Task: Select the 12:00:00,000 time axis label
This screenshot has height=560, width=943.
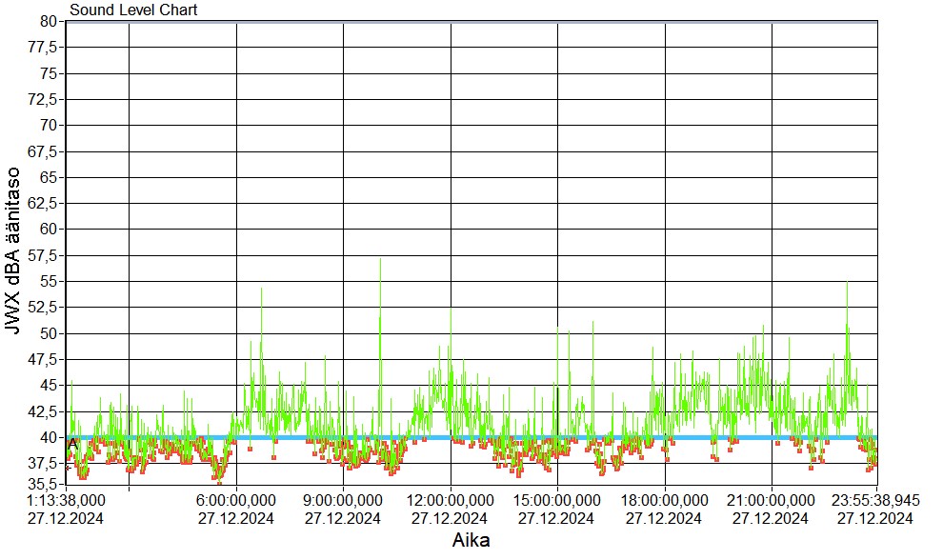Action: coord(450,500)
